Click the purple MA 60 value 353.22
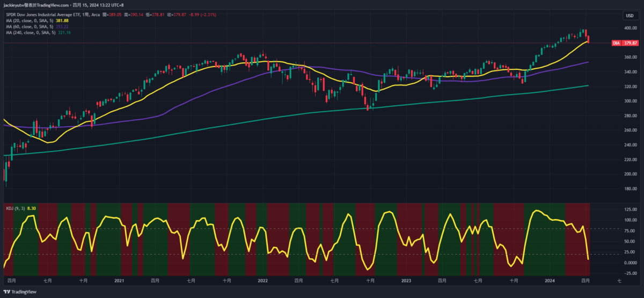Image resolution: width=644 pixels, height=298 pixels. coord(62,27)
